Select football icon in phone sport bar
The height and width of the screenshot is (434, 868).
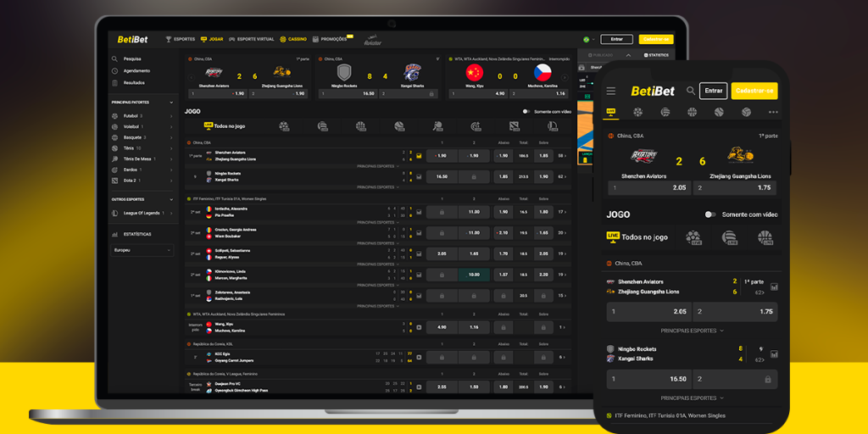pyautogui.click(x=637, y=112)
